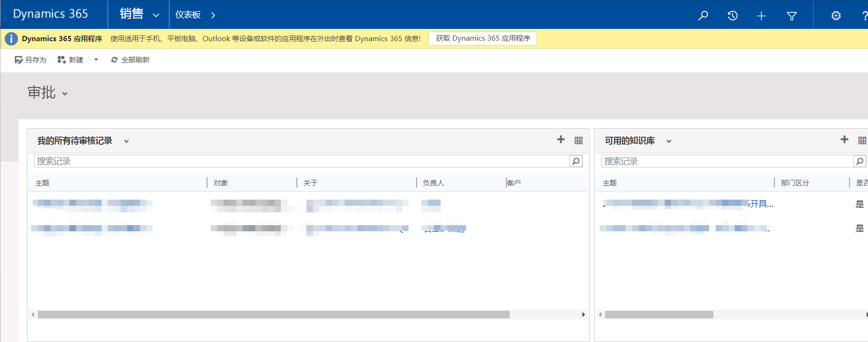Click 获取 Dynamics 365 应用程序 button
The width and height of the screenshot is (868, 342).
point(482,38)
